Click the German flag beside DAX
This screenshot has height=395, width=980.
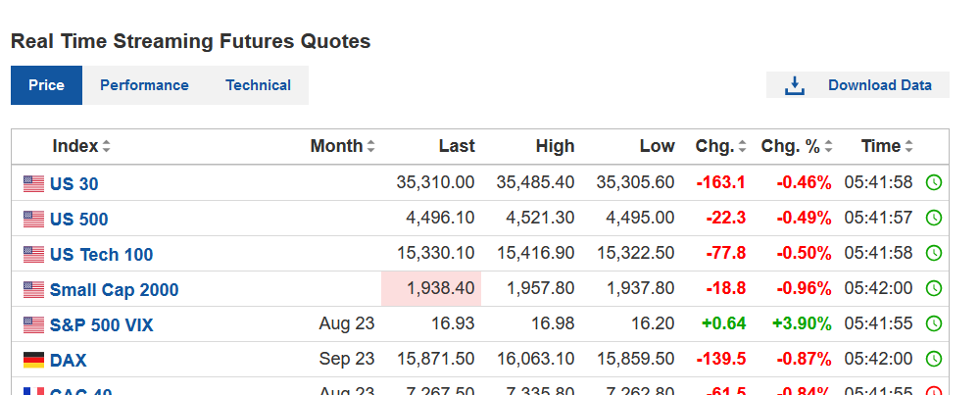[x=34, y=361]
